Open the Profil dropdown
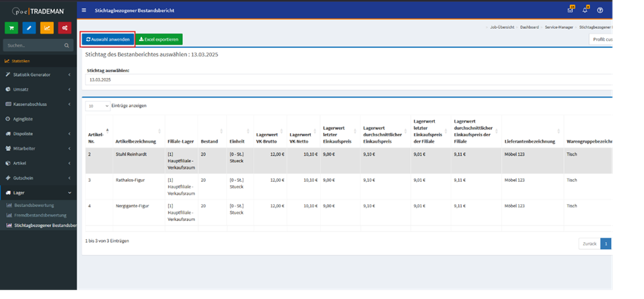 coord(601,39)
